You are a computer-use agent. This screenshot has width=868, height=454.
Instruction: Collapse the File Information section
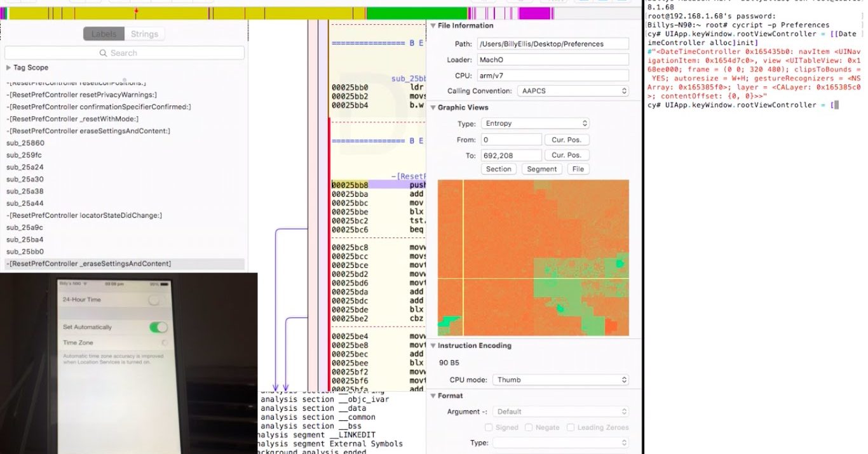coord(433,26)
